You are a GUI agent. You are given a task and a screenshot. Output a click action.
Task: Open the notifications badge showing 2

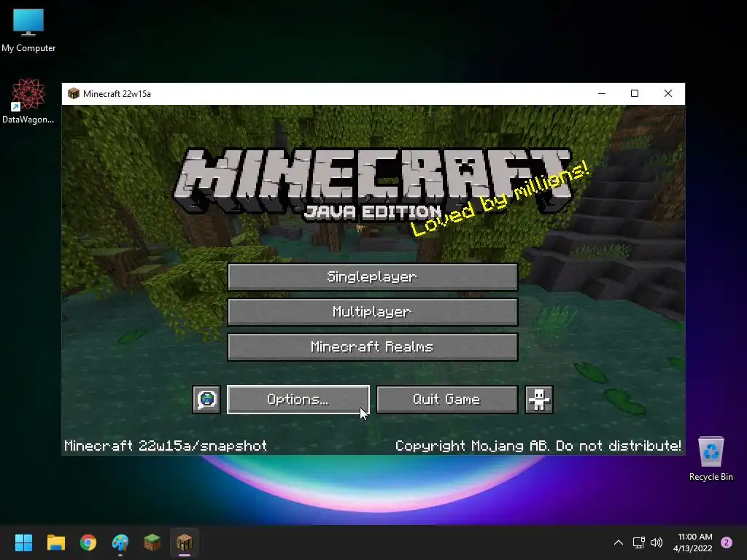pyautogui.click(x=727, y=542)
